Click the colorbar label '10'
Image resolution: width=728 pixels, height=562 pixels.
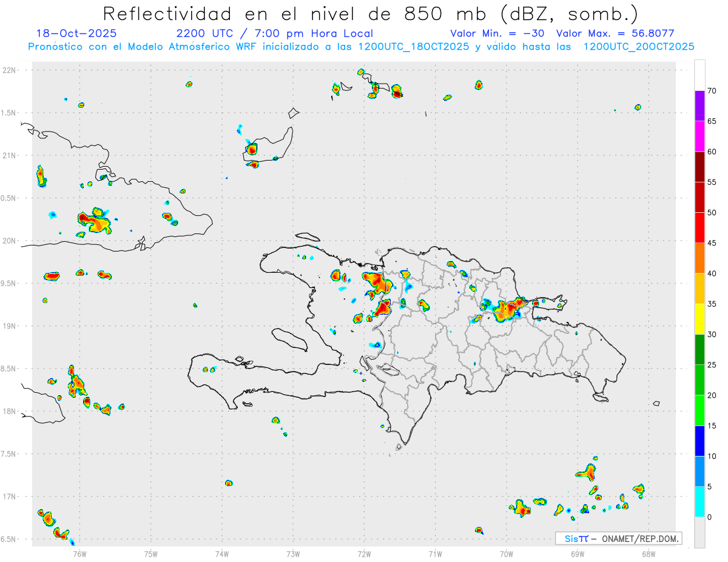click(x=712, y=456)
